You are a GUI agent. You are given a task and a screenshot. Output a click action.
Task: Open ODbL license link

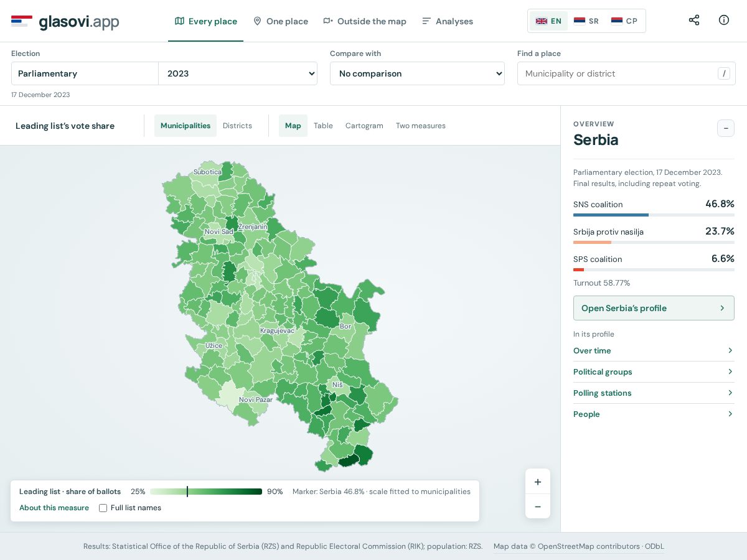coord(654,546)
